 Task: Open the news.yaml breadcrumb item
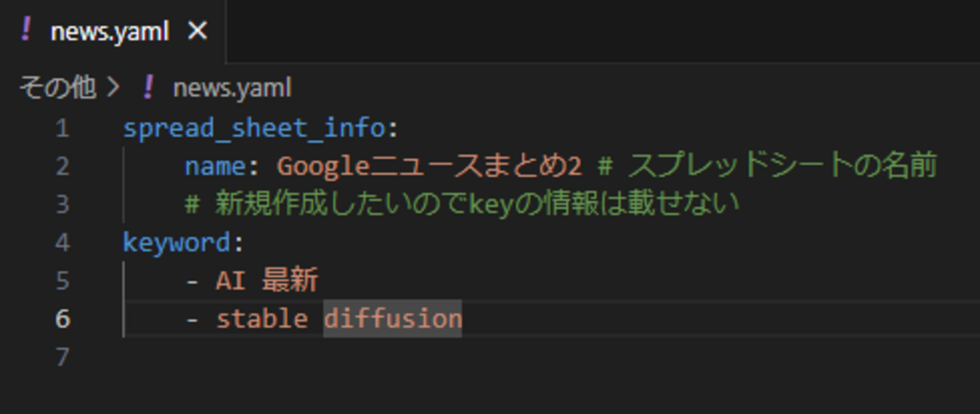[x=231, y=88]
